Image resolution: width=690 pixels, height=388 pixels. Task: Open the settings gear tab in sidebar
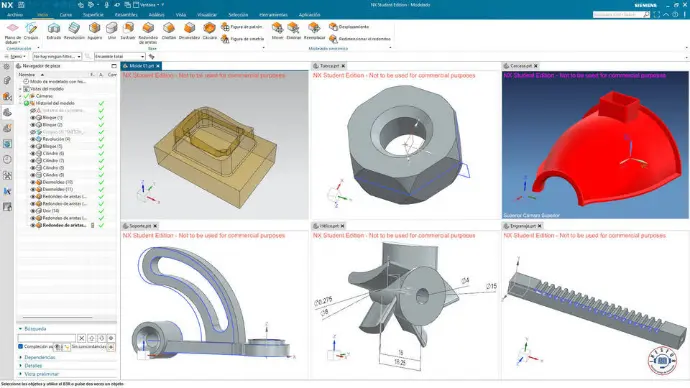(x=7, y=66)
